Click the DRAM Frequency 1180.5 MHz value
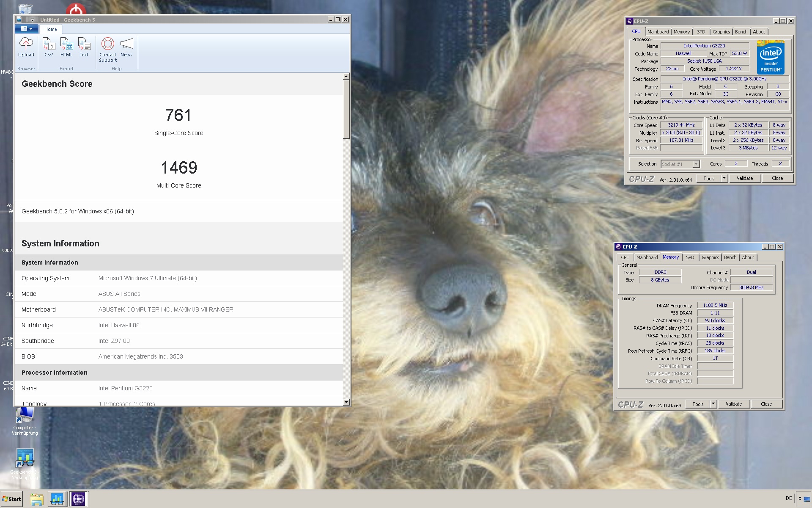The width and height of the screenshot is (812, 508). click(x=715, y=305)
